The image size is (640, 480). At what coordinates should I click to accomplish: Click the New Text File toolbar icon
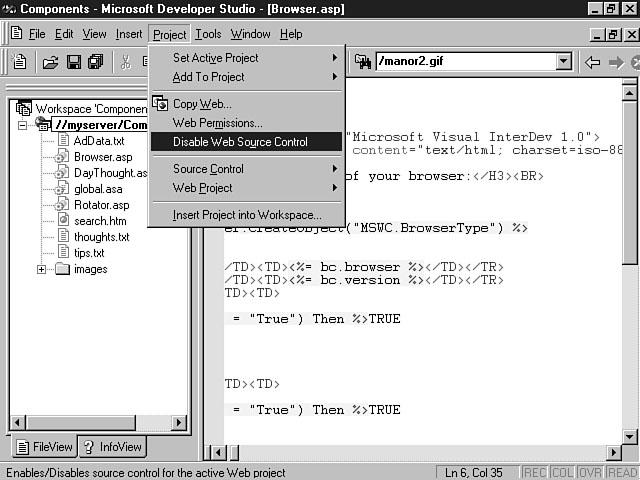[19, 62]
